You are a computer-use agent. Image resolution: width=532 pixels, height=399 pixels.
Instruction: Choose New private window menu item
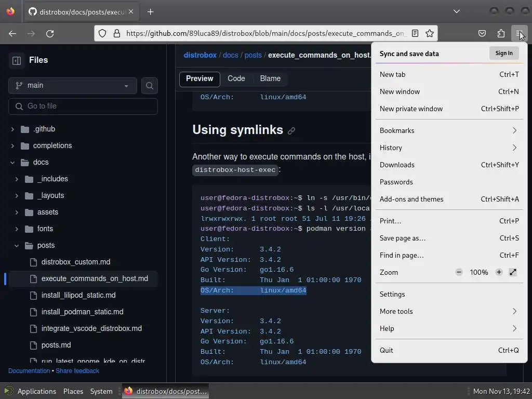(449, 109)
